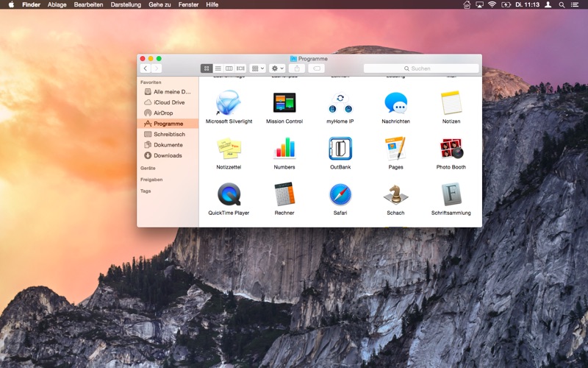Launch Mission Control from Programme

pos(284,102)
